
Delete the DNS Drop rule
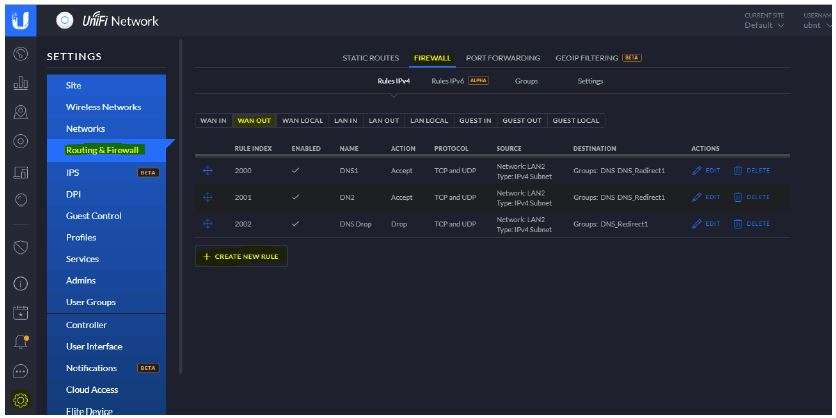pyautogui.click(x=752, y=224)
